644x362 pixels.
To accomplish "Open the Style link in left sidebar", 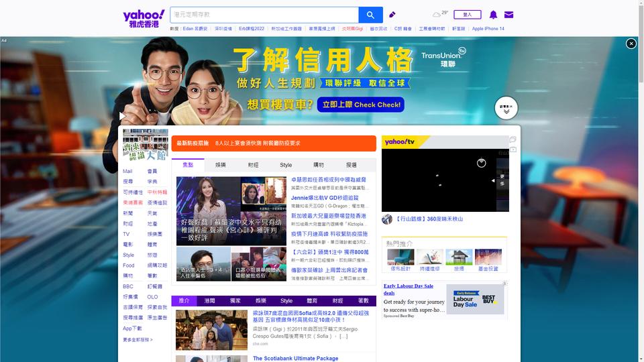I will [129, 255].
